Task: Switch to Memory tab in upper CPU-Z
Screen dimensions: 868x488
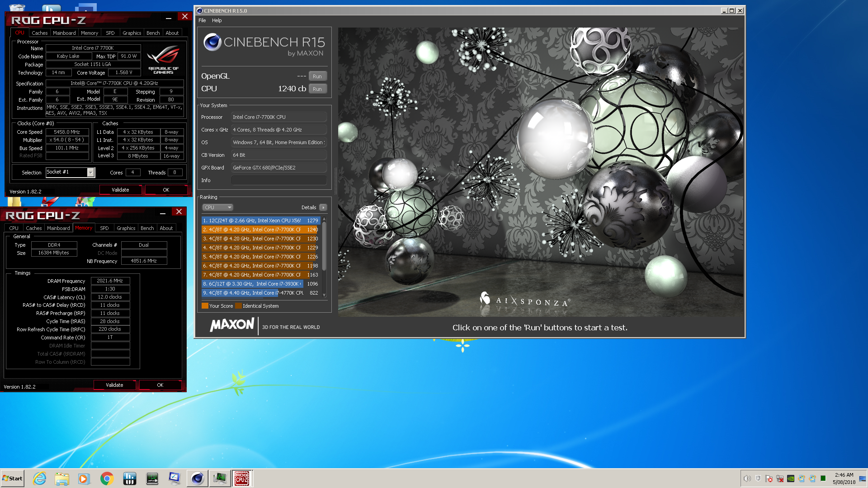Action: [90, 33]
